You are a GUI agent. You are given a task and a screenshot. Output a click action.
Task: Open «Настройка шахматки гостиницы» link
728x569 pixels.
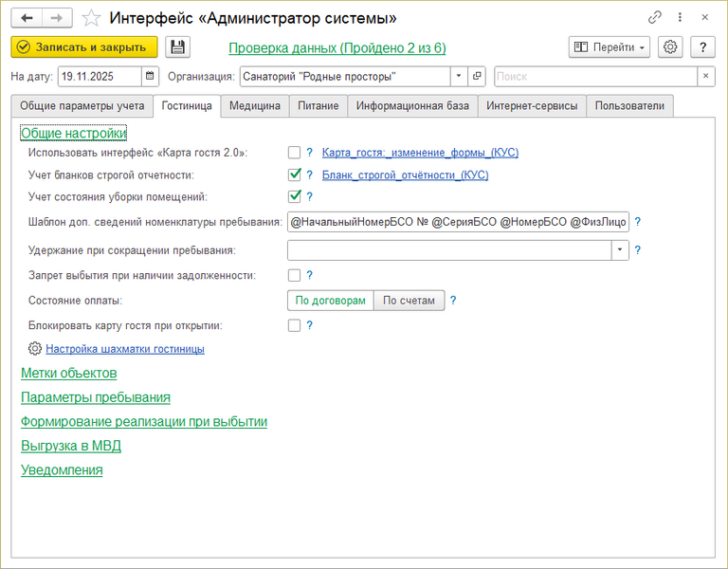tap(124, 349)
